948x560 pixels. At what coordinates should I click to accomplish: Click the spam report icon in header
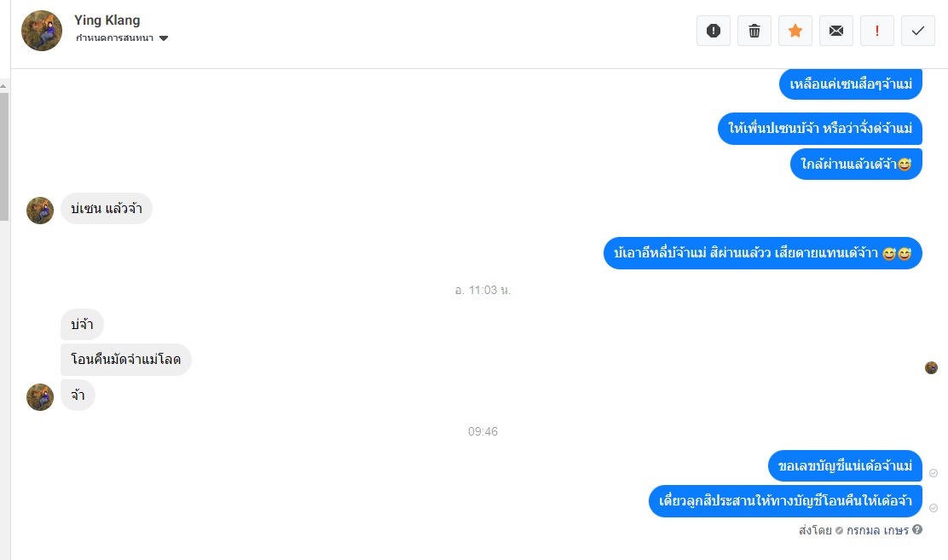pyautogui.click(x=714, y=31)
